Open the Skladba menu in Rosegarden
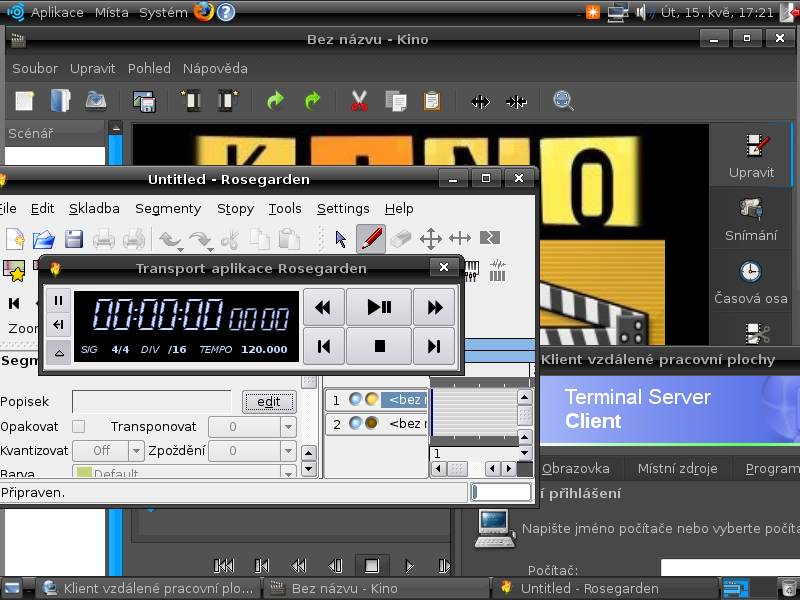The image size is (800, 600). (94, 209)
